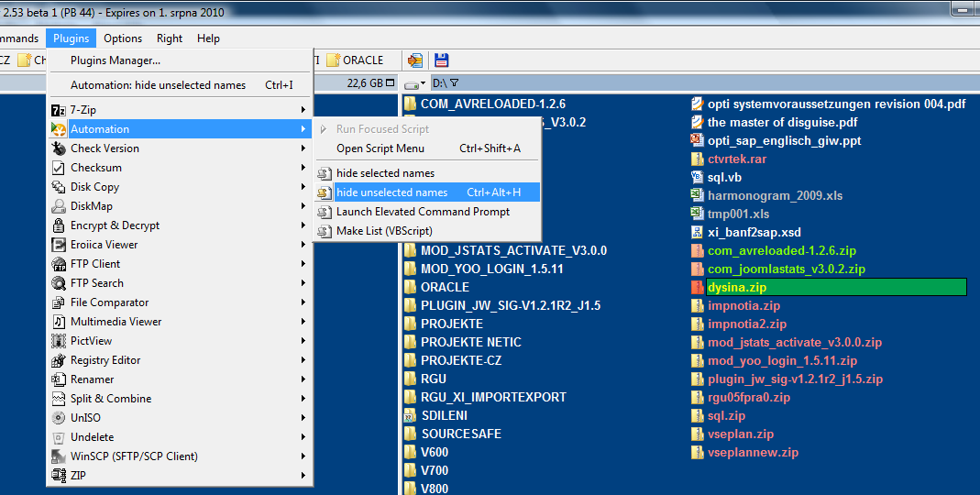Expand the 7-Zip submenu arrow
This screenshot has height=495, width=980.
[303, 110]
